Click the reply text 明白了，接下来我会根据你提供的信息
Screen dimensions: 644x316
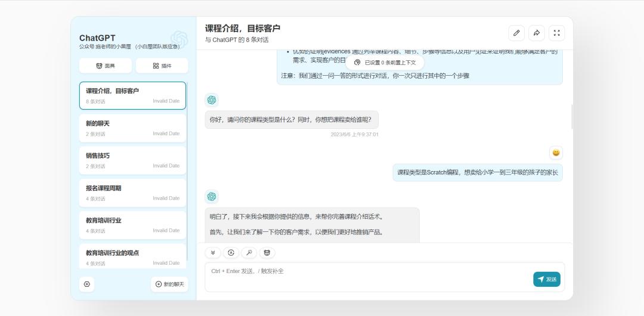tap(296, 216)
